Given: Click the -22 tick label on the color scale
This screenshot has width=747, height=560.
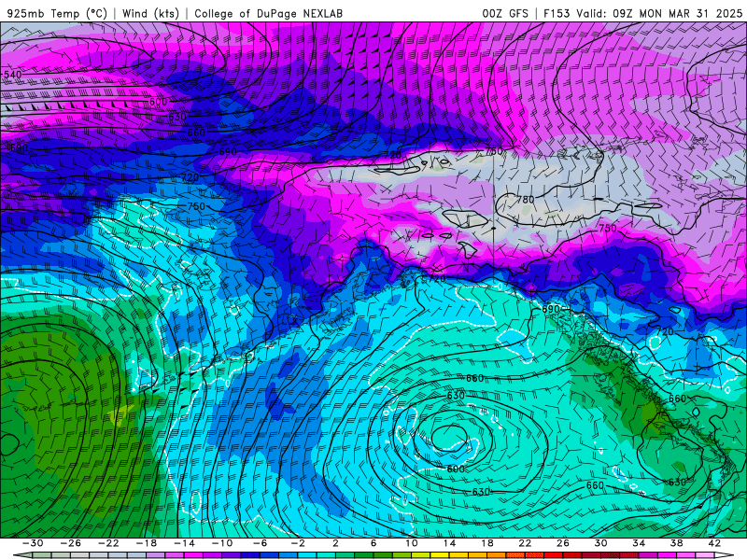Looking at the screenshot, I should 108,543.
